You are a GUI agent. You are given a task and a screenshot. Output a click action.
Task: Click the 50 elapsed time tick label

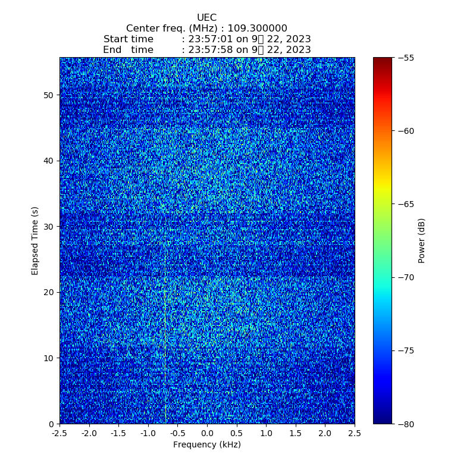point(49,95)
